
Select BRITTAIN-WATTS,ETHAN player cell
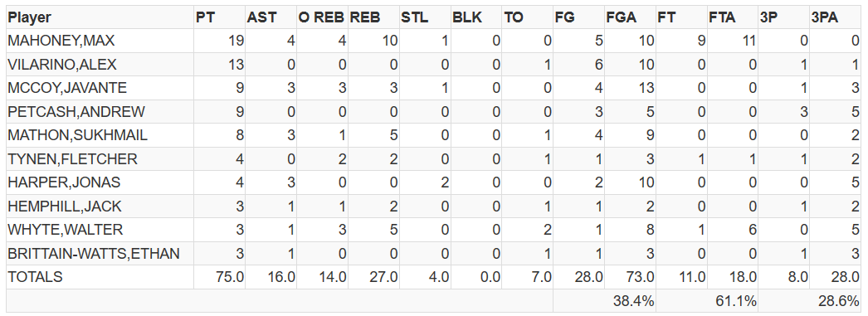coord(94,254)
